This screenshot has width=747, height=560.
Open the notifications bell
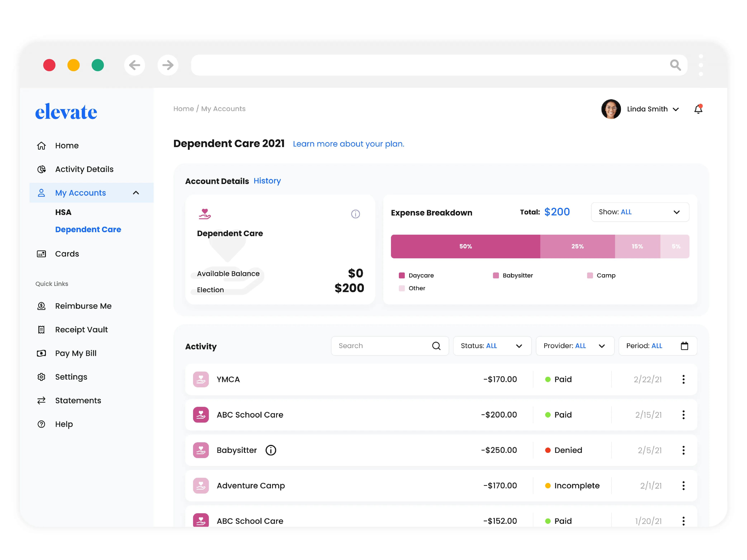(698, 109)
